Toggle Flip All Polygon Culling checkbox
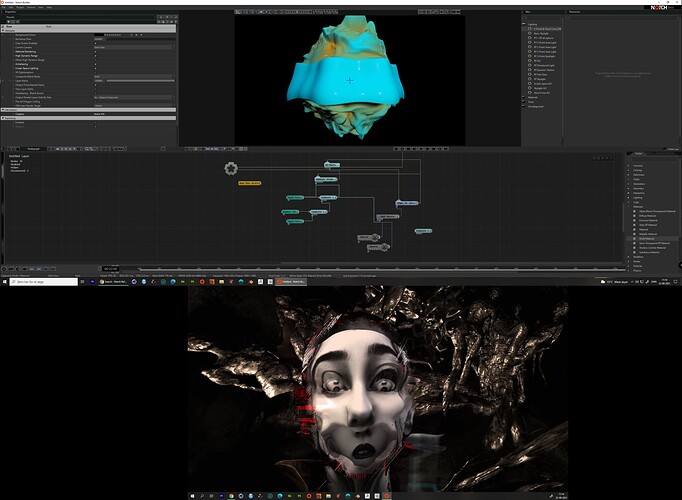The height and width of the screenshot is (500, 682). pos(96,101)
